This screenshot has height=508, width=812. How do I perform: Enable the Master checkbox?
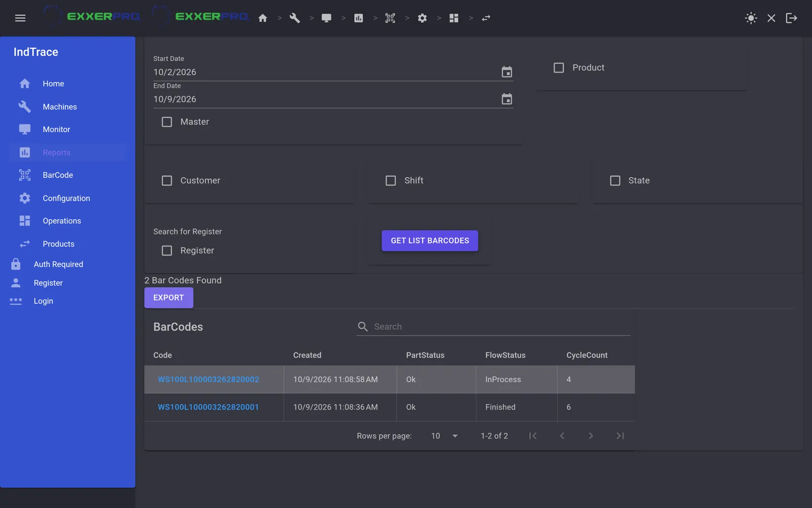tap(167, 122)
